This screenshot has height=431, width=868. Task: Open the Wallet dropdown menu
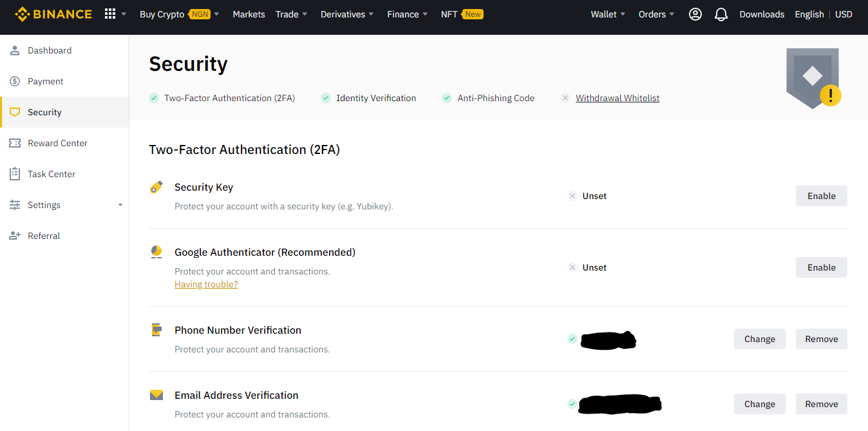point(608,14)
